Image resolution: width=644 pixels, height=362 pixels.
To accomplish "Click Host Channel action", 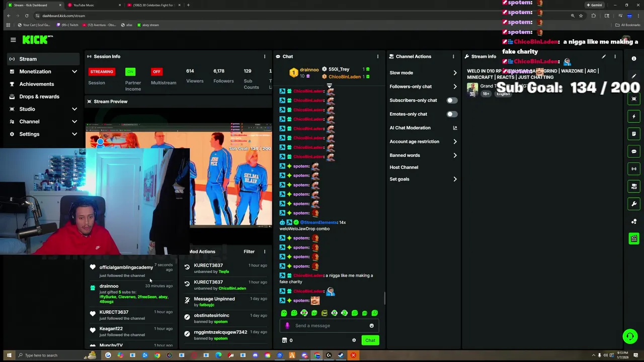I will [404, 167].
